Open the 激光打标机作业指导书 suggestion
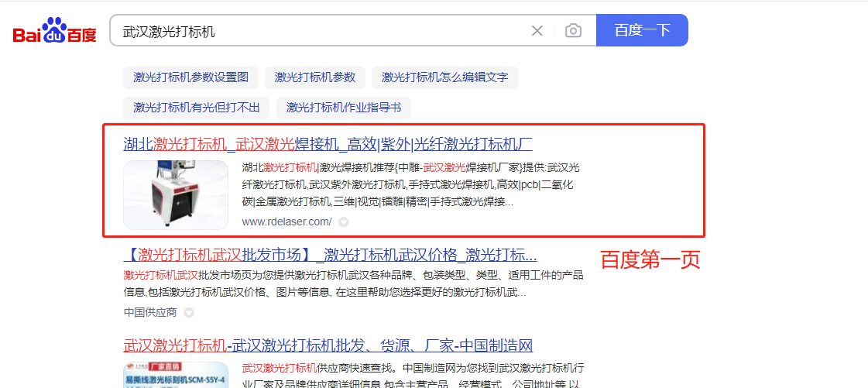The height and width of the screenshot is (388, 868). point(344,108)
